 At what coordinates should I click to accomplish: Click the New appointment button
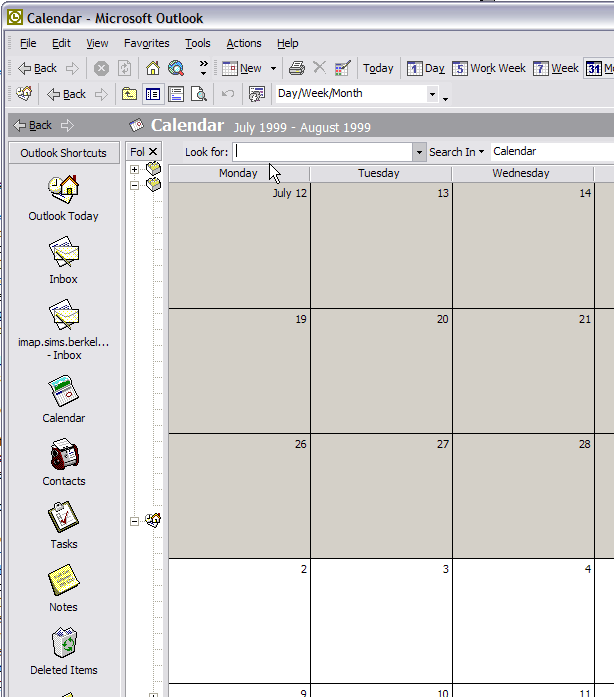coord(242,68)
